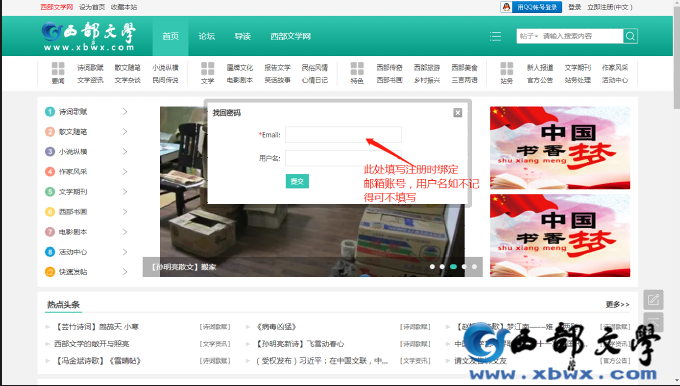Click the 登录 link

pos(575,7)
